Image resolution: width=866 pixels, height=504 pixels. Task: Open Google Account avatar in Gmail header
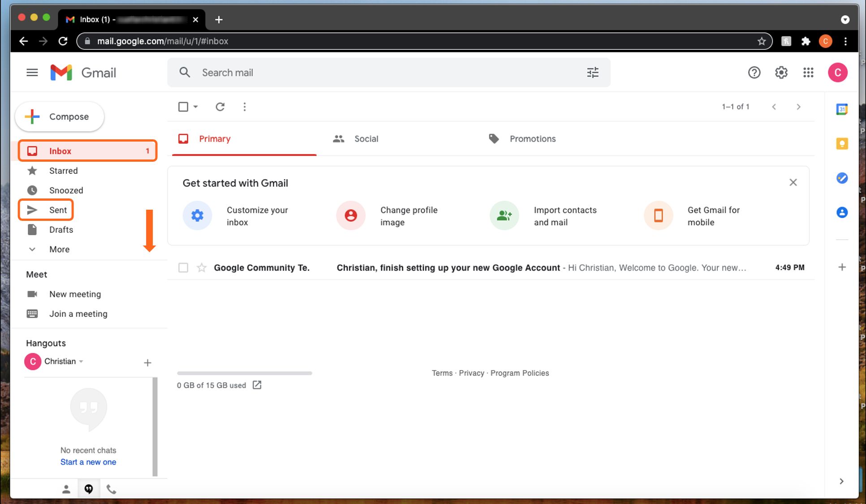point(837,73)
